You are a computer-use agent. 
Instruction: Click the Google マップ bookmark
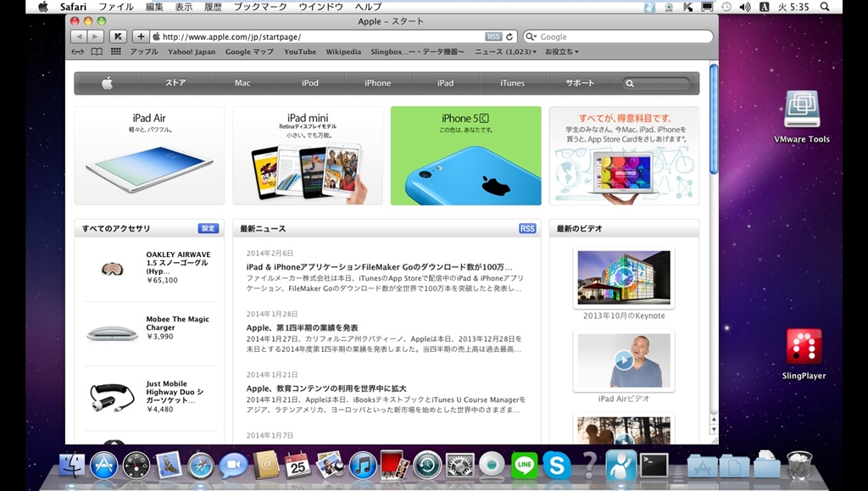point(249,52)
